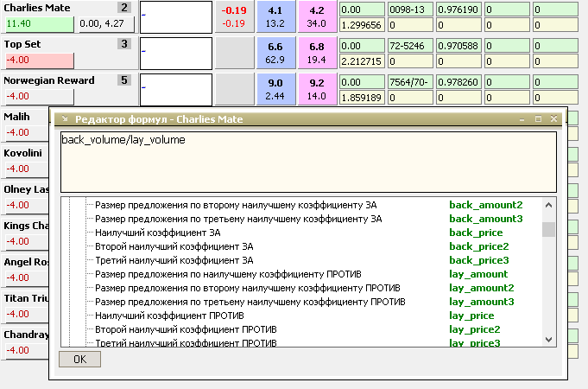This screenshot has height=389, width=588.
Task: Click Norwegian Reward cell 0.978260
Action: (x=458, y=82)
